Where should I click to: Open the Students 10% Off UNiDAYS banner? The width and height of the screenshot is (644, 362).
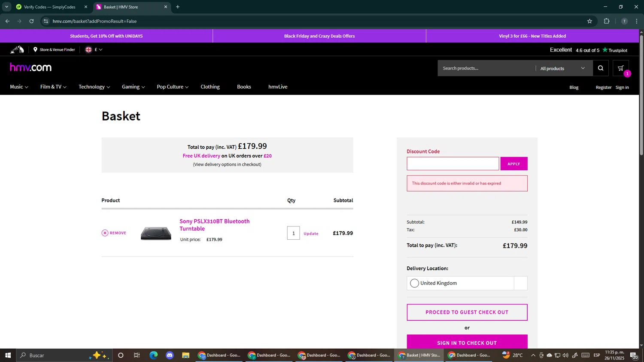[106, 36]
